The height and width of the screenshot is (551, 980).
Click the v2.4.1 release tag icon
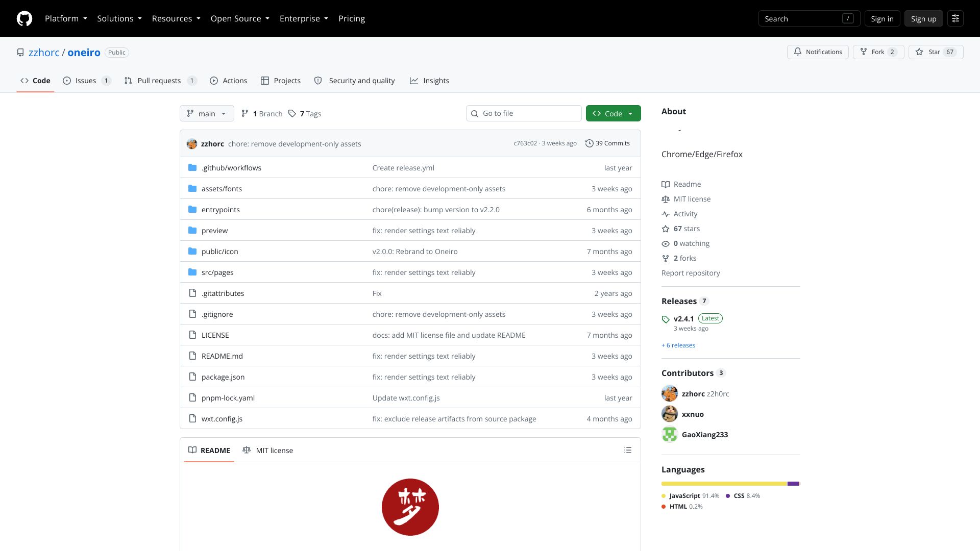point(666,319)
